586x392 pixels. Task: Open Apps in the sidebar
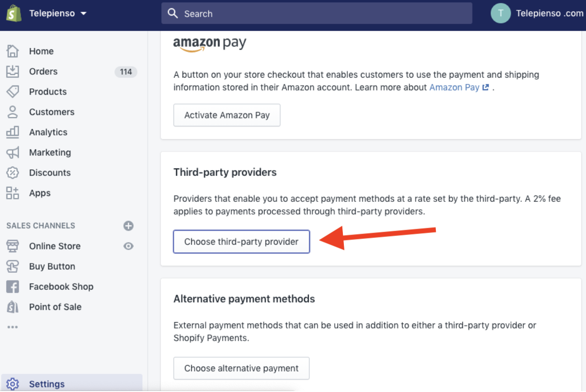click(x=40, y=193)
